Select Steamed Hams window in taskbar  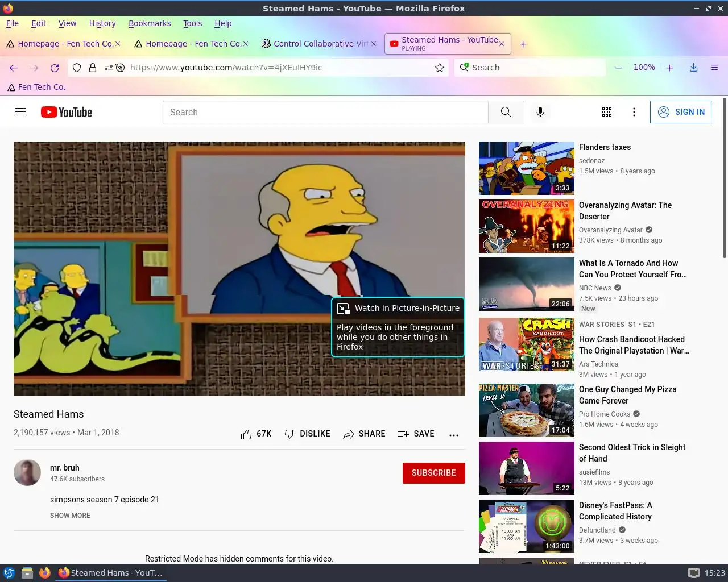click(x=111, y=573)
